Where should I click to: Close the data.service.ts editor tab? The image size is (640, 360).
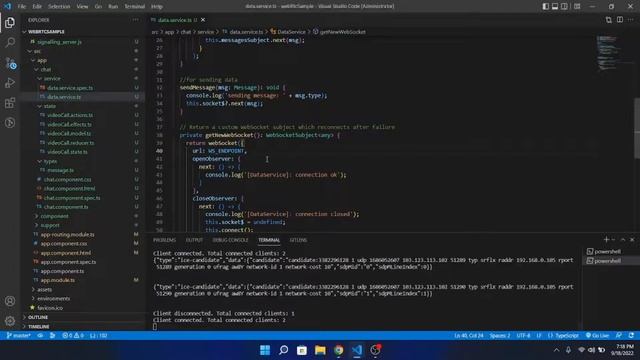(203, 20)
